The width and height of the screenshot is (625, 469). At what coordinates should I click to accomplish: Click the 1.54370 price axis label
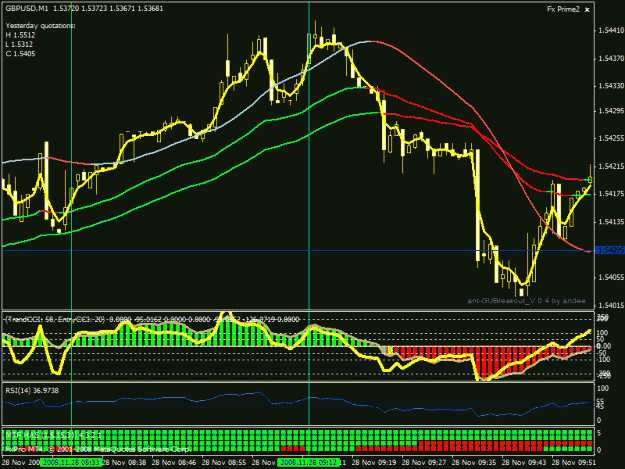click(610, 58)
